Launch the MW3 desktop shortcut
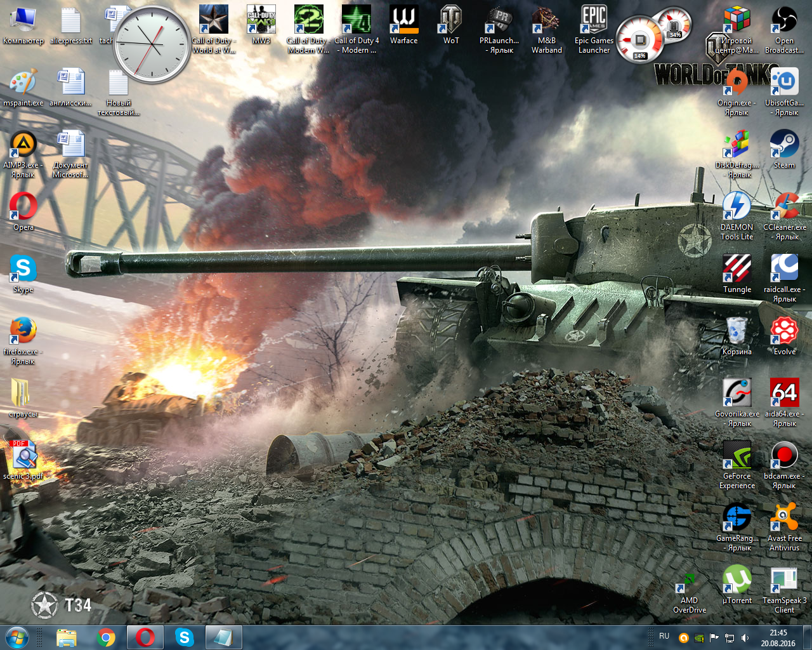The width and height of the screenshot is (812, 650). click(x=261, y=25)
